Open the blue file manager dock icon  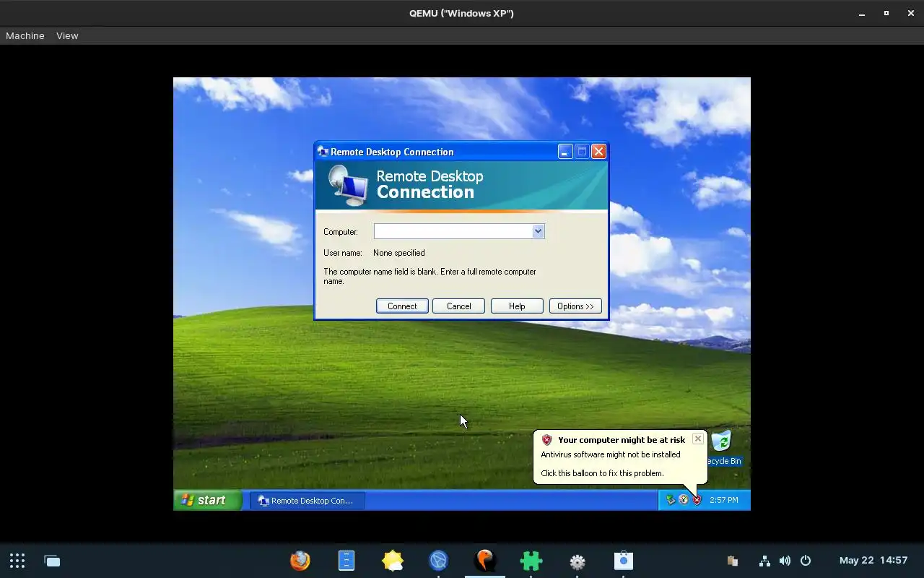point(346,561)
